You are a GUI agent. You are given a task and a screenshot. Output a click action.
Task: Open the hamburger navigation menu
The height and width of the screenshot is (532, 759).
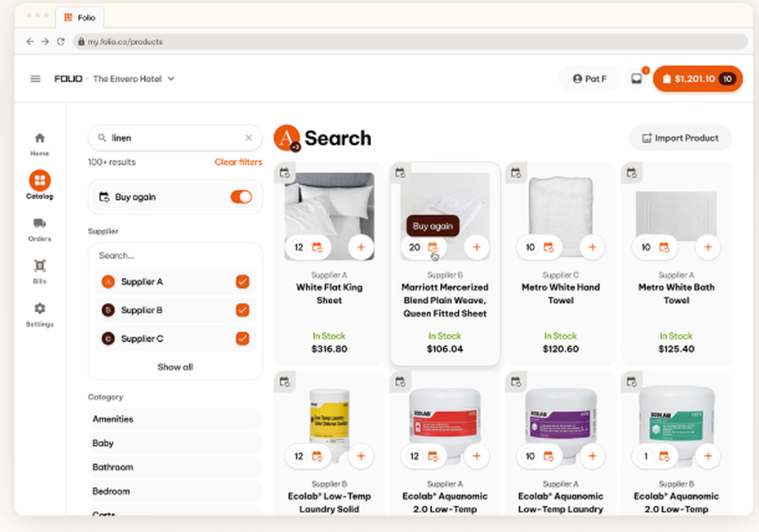36,78
